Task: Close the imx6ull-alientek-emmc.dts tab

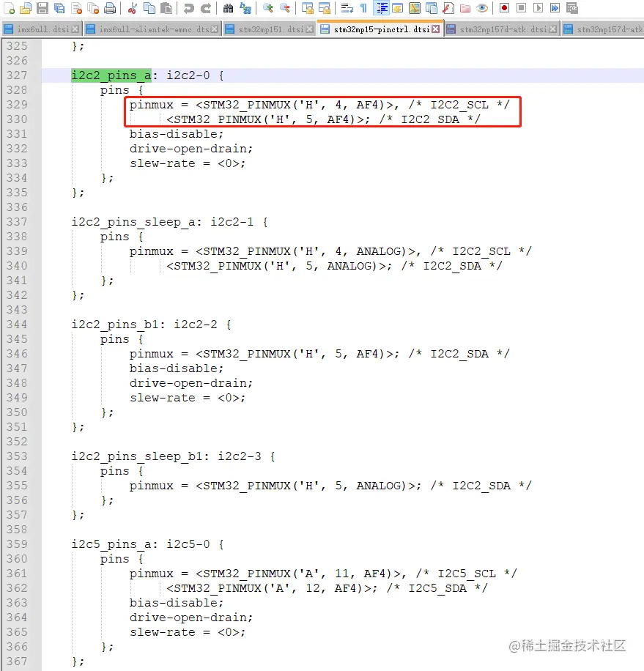Action: click(x=215, y=29)
